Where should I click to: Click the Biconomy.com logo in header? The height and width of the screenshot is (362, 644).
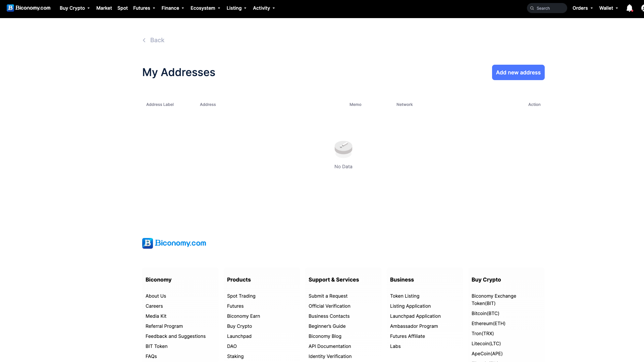click(29, 8)
